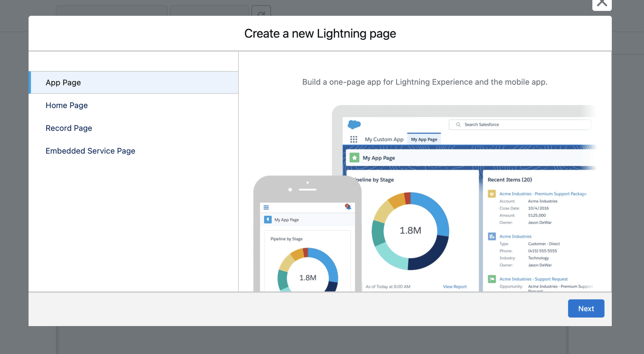Open the App Launcher waffle icon

[354, 139]
